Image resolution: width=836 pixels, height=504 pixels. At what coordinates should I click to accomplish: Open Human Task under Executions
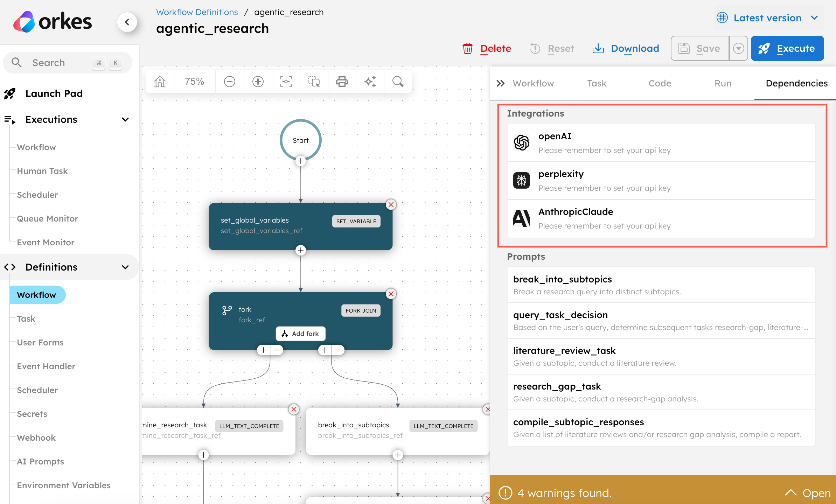pyautogui.click(x=42, y=171)
